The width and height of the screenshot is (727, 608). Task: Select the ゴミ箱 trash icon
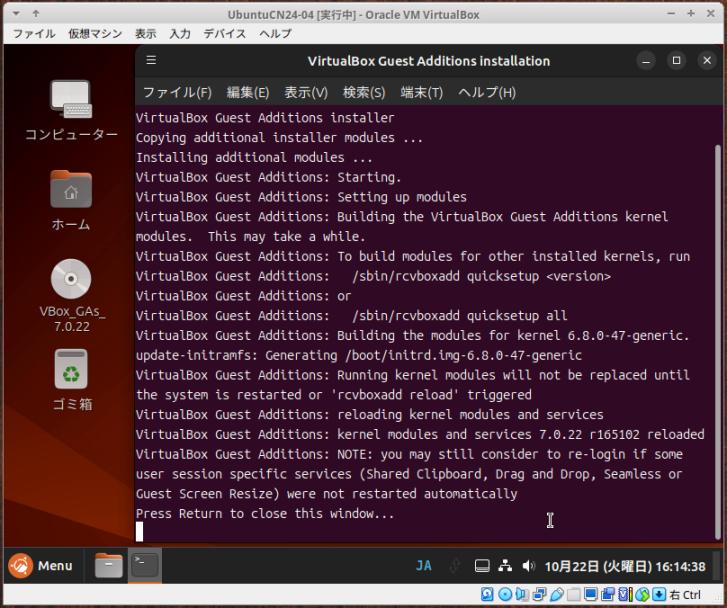71,380
